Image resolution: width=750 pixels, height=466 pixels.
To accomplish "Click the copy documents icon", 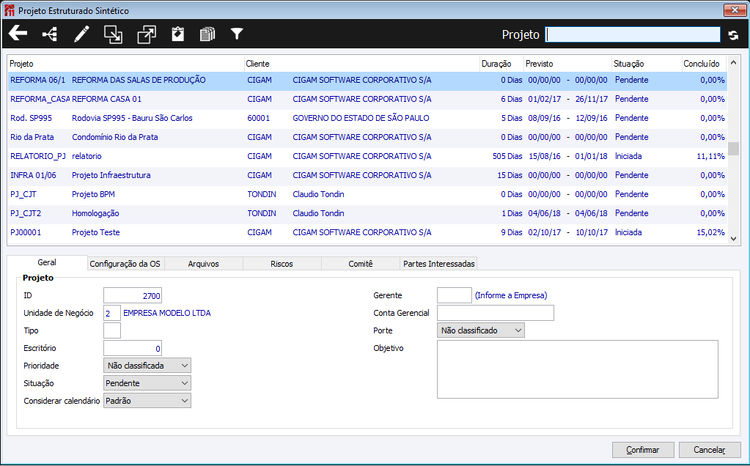I will [x=207, y=34].
